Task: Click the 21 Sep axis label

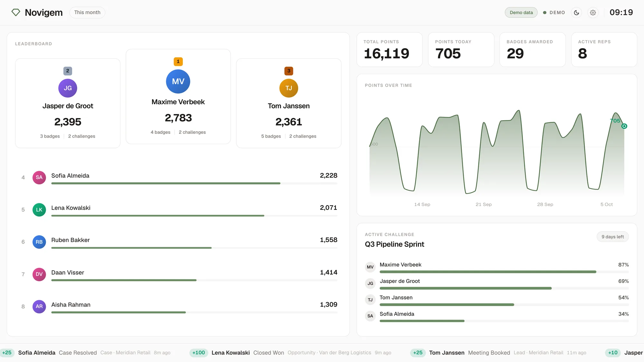Action: [484, 205]
